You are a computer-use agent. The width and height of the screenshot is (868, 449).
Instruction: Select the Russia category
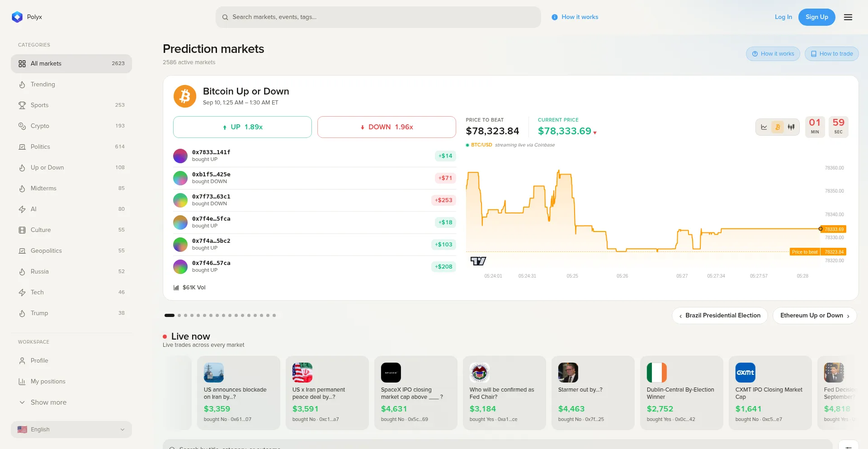tap(71, 272)
